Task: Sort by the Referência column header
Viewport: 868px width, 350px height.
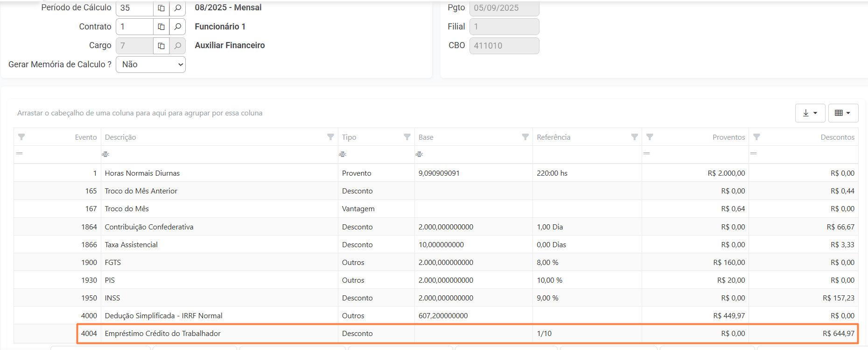Action: (553, 137)
